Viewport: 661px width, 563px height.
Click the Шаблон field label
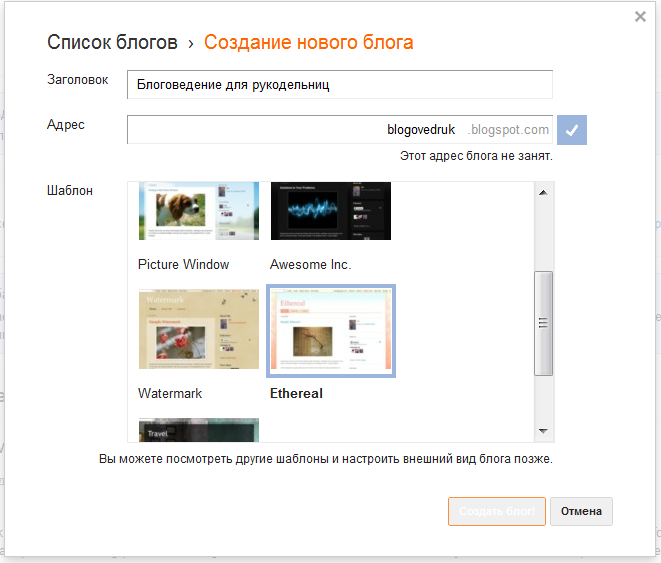tap(70, 191)
